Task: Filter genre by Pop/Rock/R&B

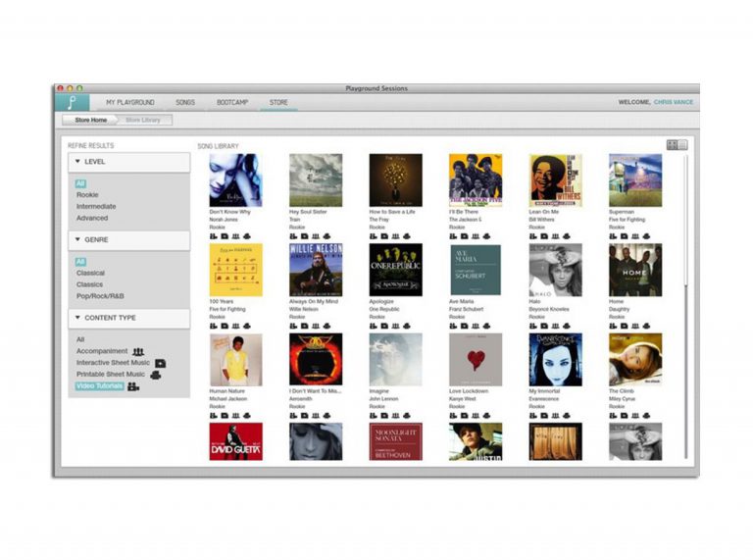Action: point(100,296)
